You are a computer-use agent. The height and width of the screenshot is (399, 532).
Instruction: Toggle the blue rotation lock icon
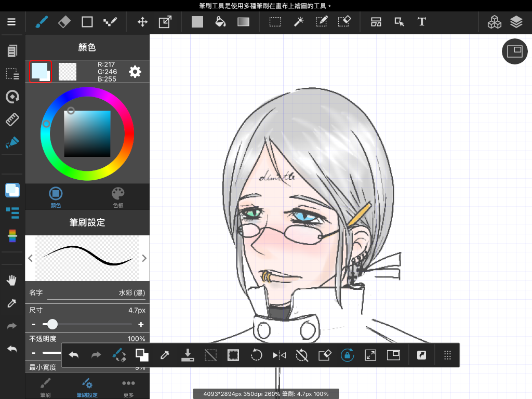348,355
